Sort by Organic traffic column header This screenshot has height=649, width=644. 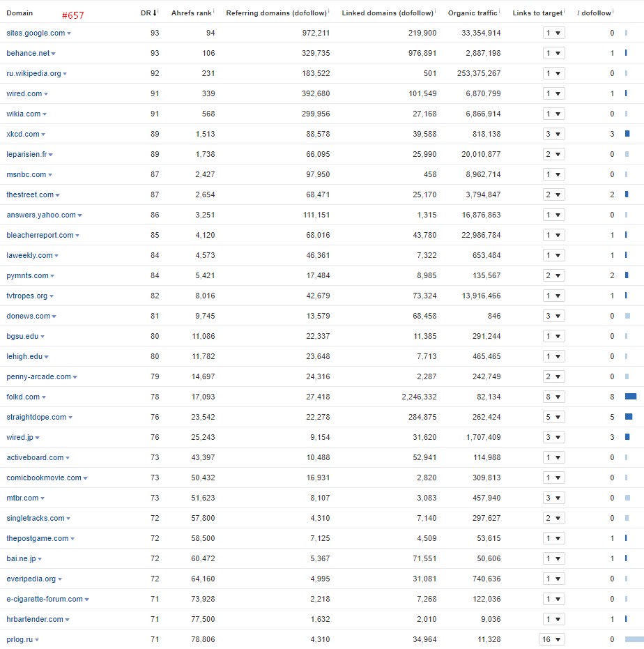(x=473, y=13)
